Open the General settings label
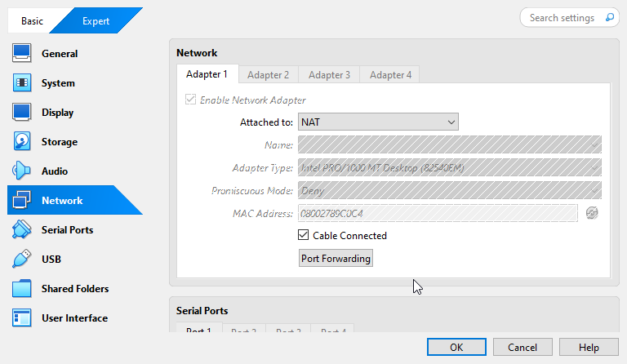Image resolution: width=627 pixels, height=364 pixels. tap(60, 54)
